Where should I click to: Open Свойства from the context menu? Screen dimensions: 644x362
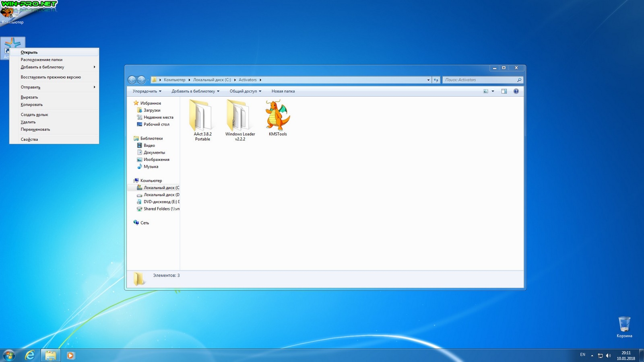pyautogui.click(x=54, y=140)
